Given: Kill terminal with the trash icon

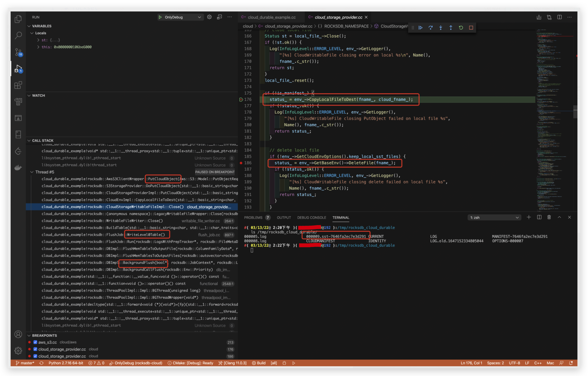Looking at the screenshot, I should coord(549,217).
